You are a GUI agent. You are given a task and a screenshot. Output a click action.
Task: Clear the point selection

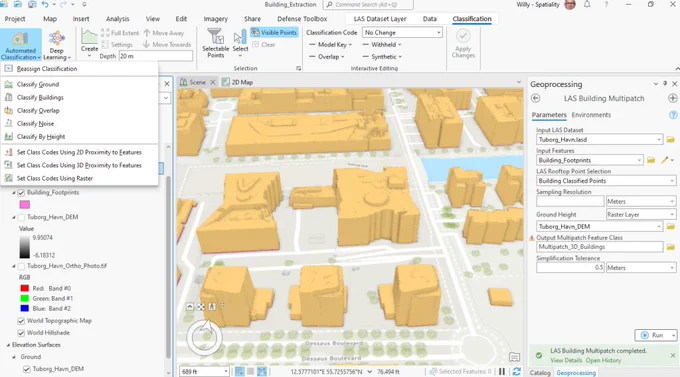coord(264,44)
